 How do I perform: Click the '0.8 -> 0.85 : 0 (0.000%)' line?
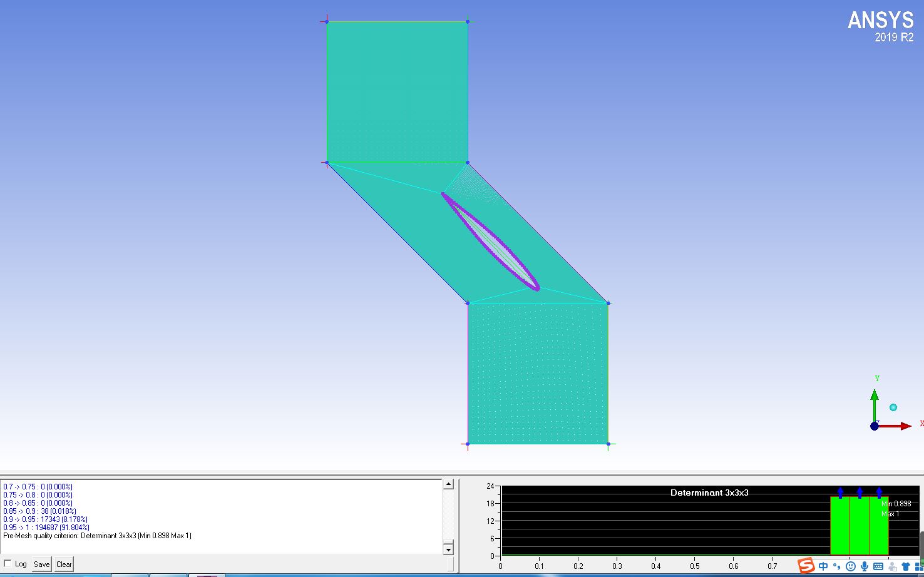click(x=38, y=503)
